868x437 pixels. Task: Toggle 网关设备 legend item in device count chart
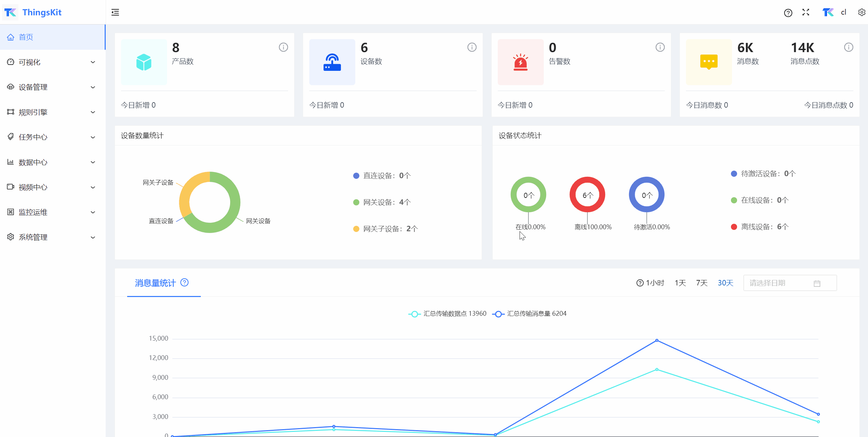[382, 202]
